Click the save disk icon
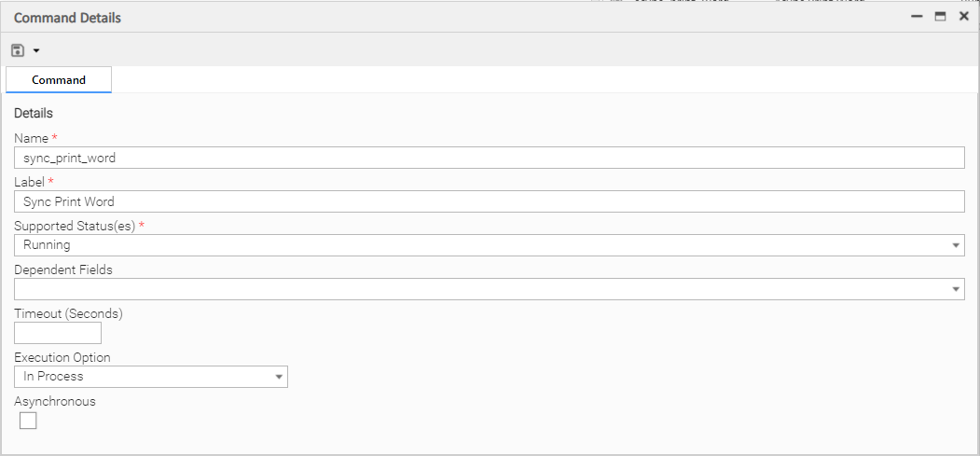 pos(18,50)
